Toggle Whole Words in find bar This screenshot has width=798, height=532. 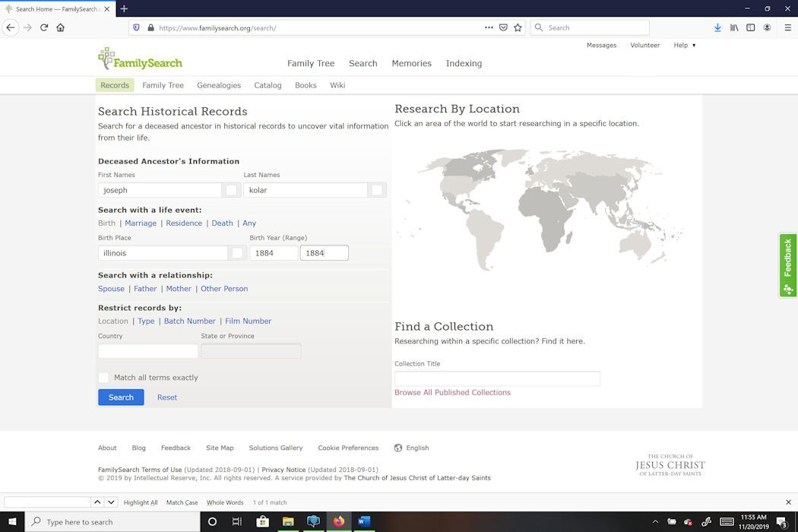click(225, 502)
